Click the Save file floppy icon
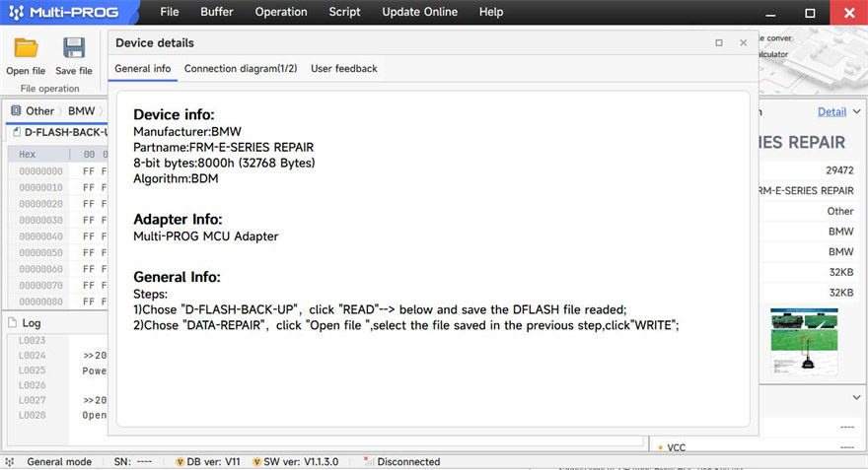The width and height of the screenshot is (868, 470). pyautogui.click(x=74, y=48)
